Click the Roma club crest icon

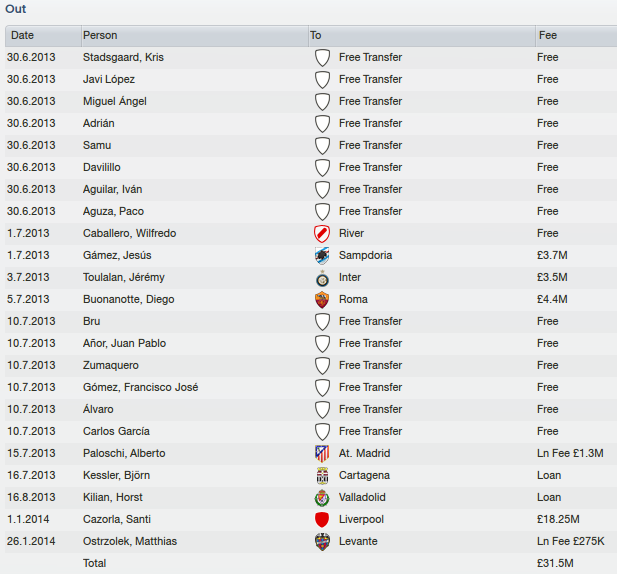pyautogui.click(x=322, y=300)
